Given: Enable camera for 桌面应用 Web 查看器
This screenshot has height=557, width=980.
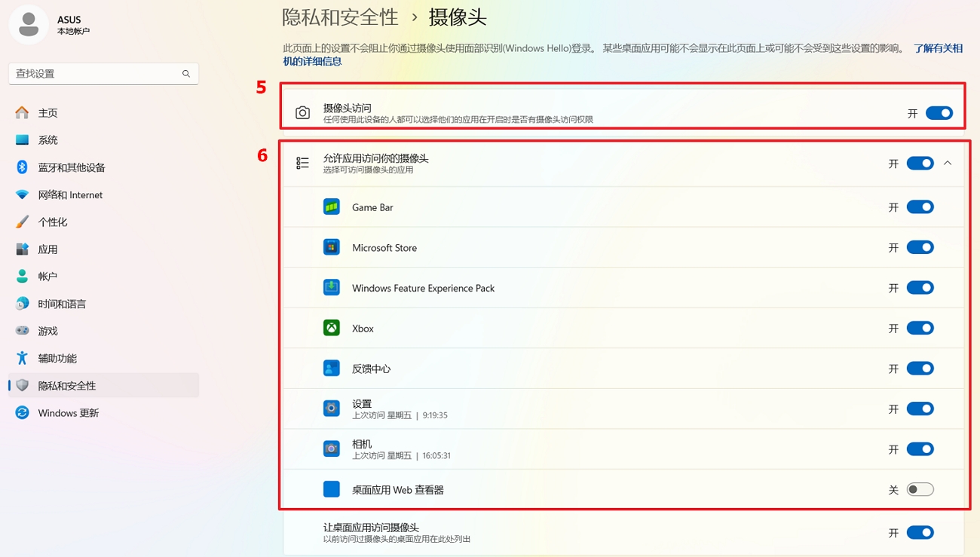Looking at the screenshot, I should tap(920, 490).
